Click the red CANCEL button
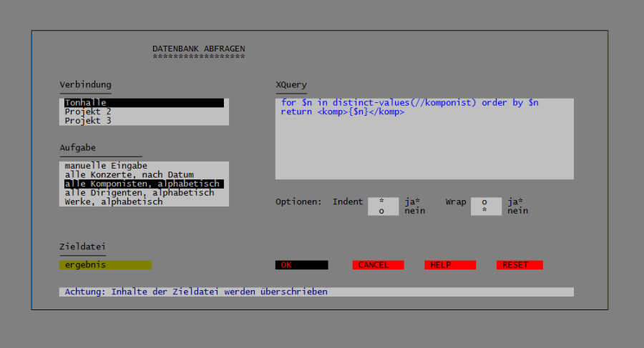Screen dimensions: 644x348 tap(378, 265)
